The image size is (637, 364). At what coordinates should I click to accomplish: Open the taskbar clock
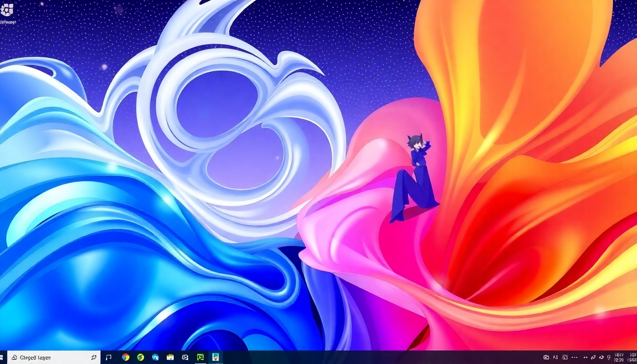[x=619, y=357]
